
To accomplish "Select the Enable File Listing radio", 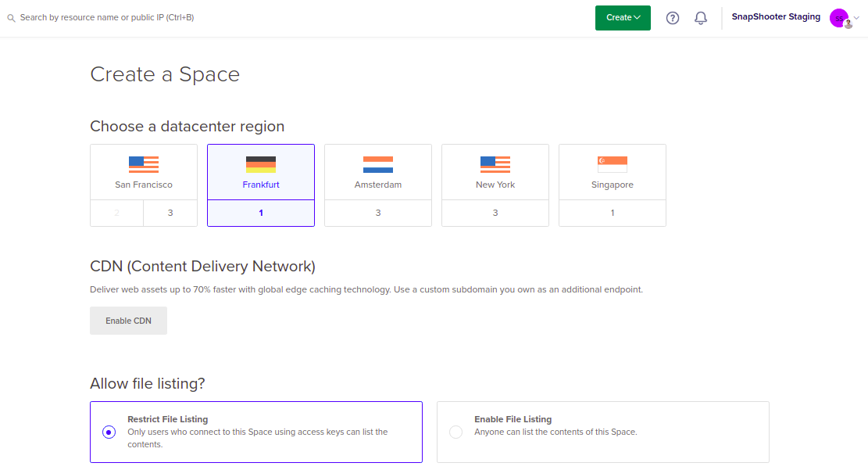I will (455, 432).
